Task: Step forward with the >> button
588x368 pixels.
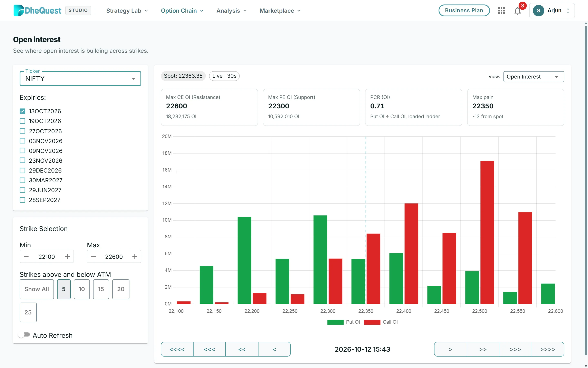Action: coord(483,349)
